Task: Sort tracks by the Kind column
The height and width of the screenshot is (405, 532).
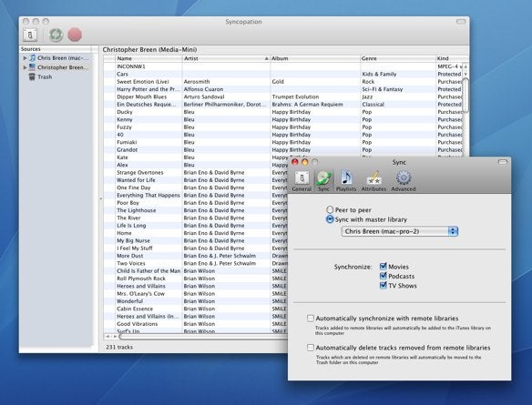Action: coord(452,58)
